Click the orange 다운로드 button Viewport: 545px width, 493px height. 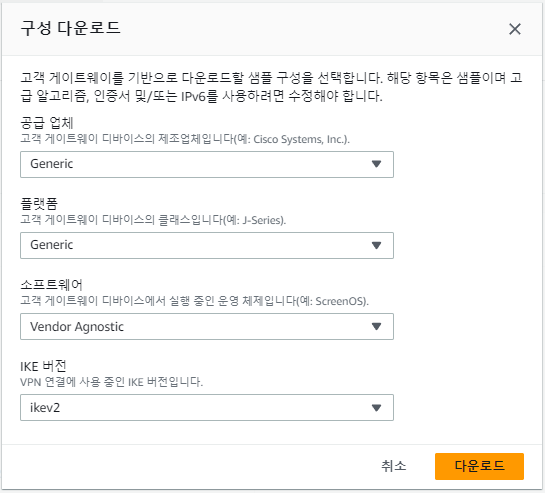(479, 466)
